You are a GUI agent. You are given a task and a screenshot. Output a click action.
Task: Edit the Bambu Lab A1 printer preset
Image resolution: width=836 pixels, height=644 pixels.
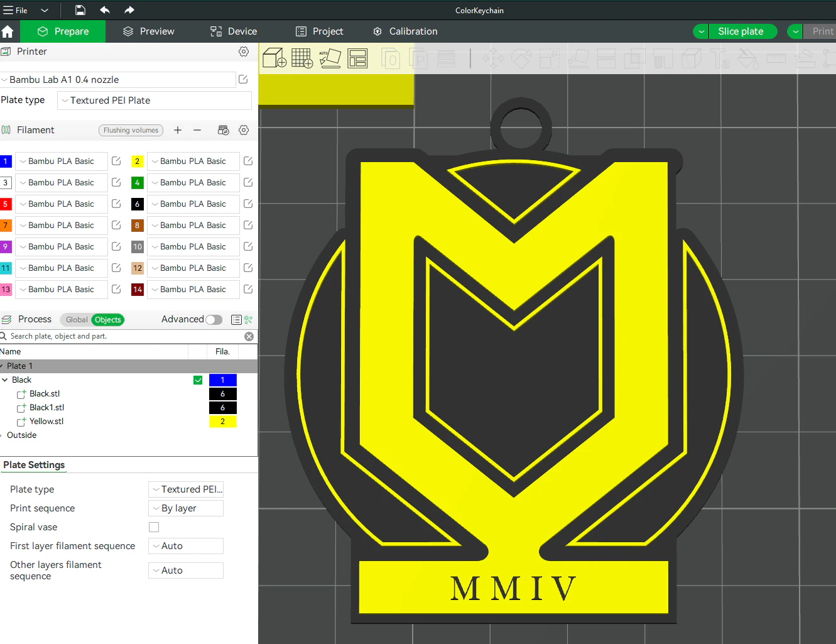243,80
